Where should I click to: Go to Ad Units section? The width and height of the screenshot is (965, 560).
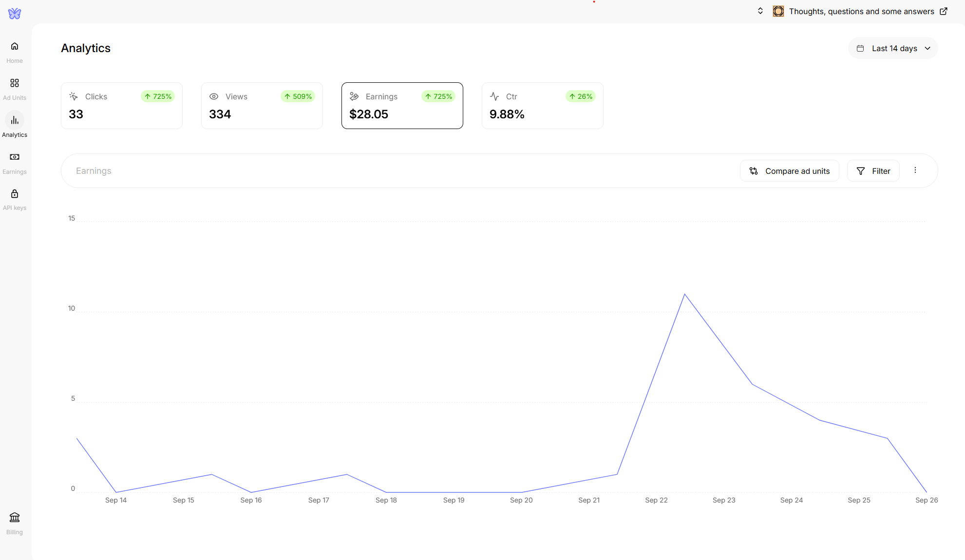pos(15,83)
